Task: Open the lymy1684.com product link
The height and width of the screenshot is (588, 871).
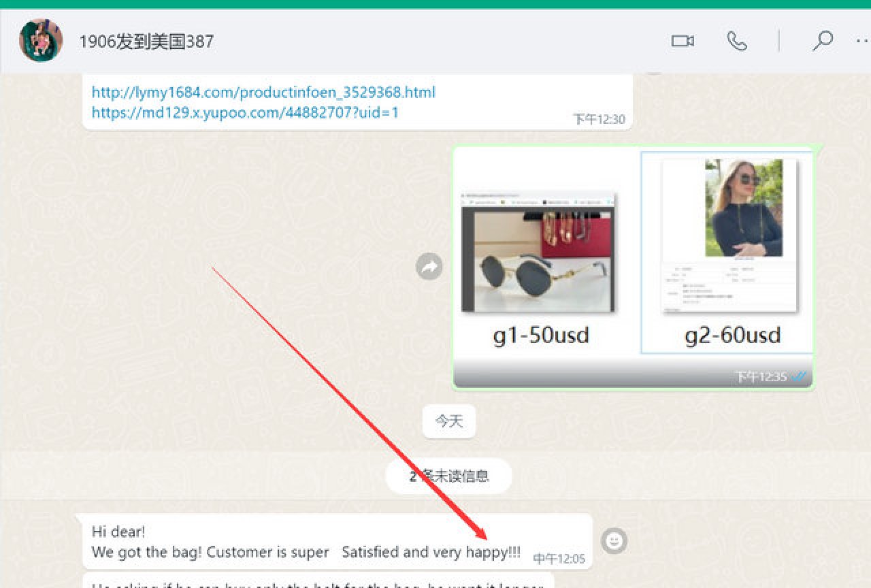Action: pyautogui.click(x=263, y=93)
